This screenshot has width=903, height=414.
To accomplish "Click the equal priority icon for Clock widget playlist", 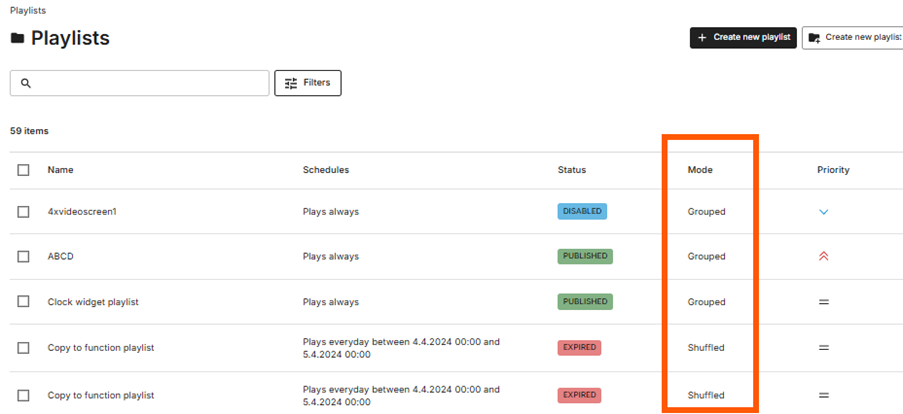I will tap(824, 302).
